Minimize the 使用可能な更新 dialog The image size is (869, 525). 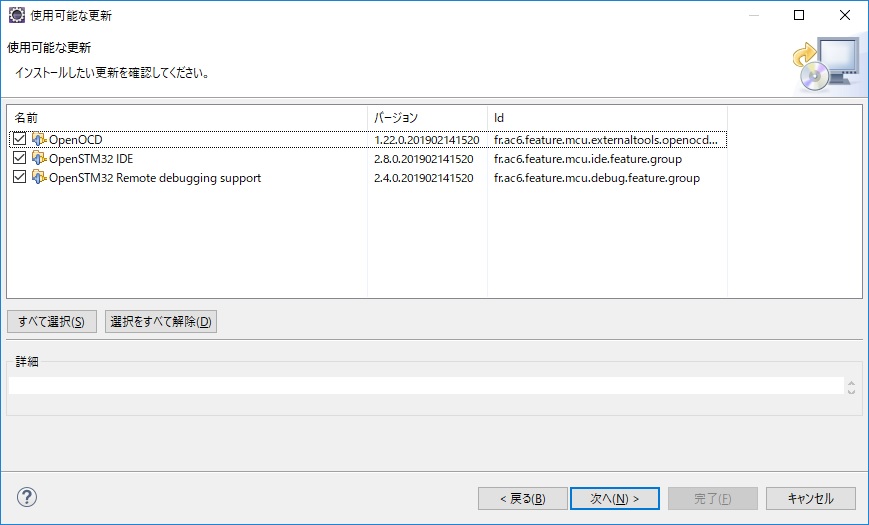pyautogui.click(x=753, y=15)
